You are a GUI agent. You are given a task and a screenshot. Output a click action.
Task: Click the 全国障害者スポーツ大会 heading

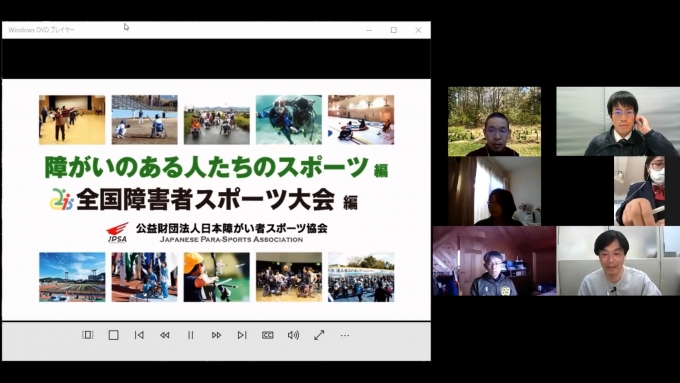(x=206, y=200)
